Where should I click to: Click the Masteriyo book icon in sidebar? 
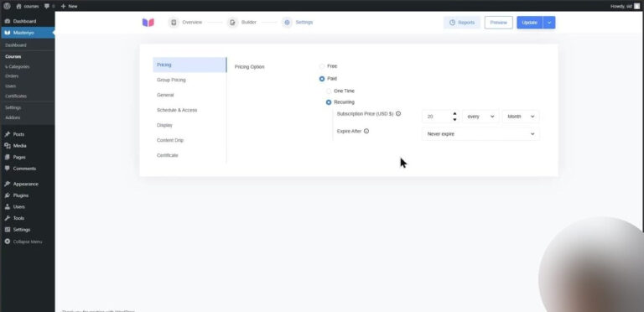pyautogui.click(x=8, y=33)
